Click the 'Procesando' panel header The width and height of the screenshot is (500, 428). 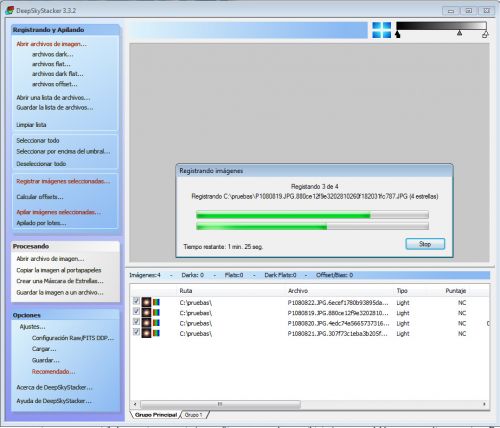[x=65, y=246]
